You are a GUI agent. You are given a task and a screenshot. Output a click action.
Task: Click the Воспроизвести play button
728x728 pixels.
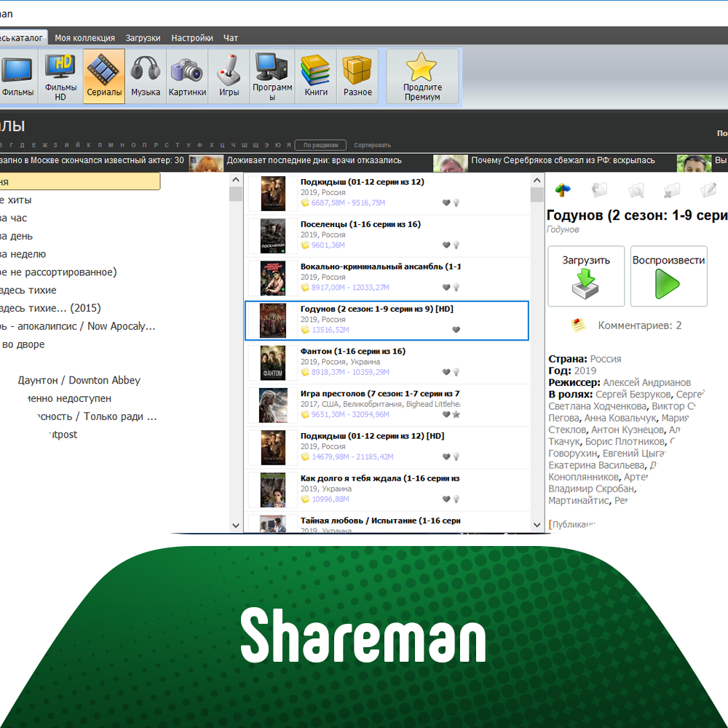668,276
